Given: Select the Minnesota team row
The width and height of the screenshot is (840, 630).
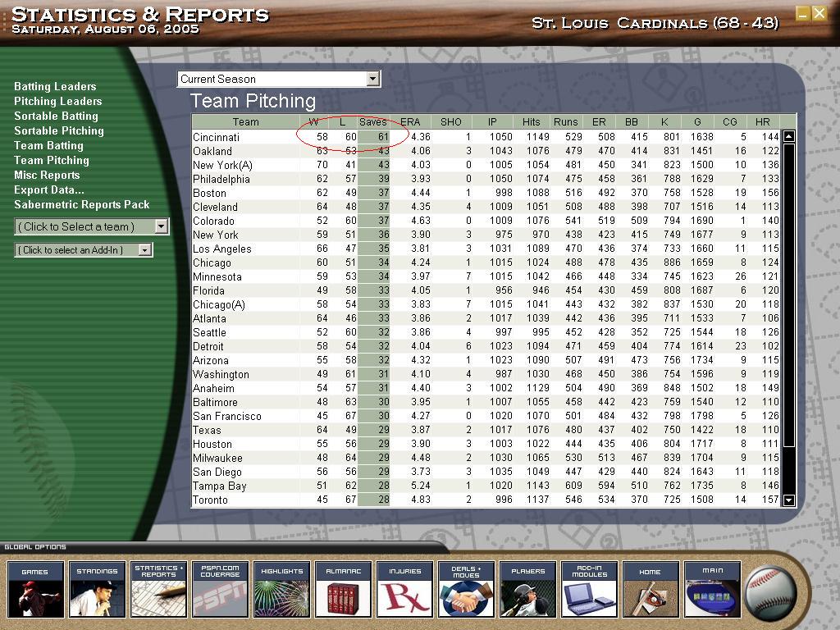Looking at the screenshot, I should pos(486,276).
